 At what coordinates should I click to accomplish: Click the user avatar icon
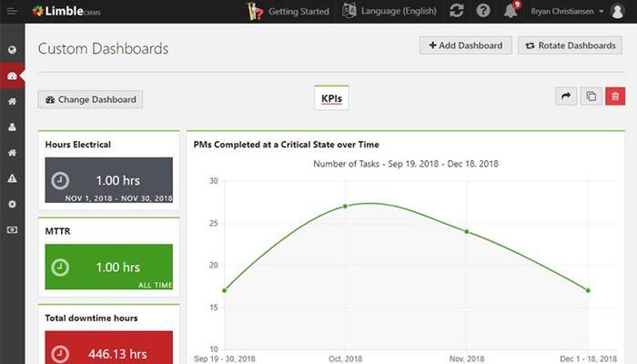[x=618, y=11]
